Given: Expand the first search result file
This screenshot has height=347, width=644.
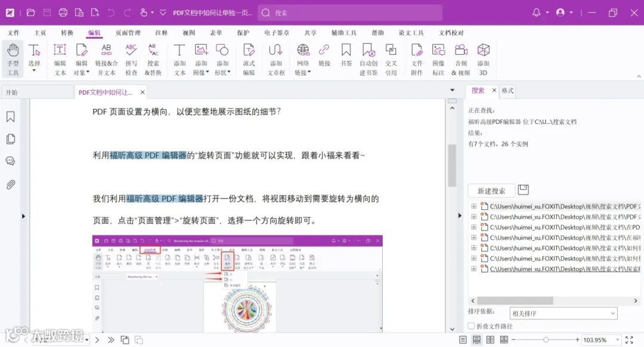Looking at the screenshot, I should click(x=473, y=206).
